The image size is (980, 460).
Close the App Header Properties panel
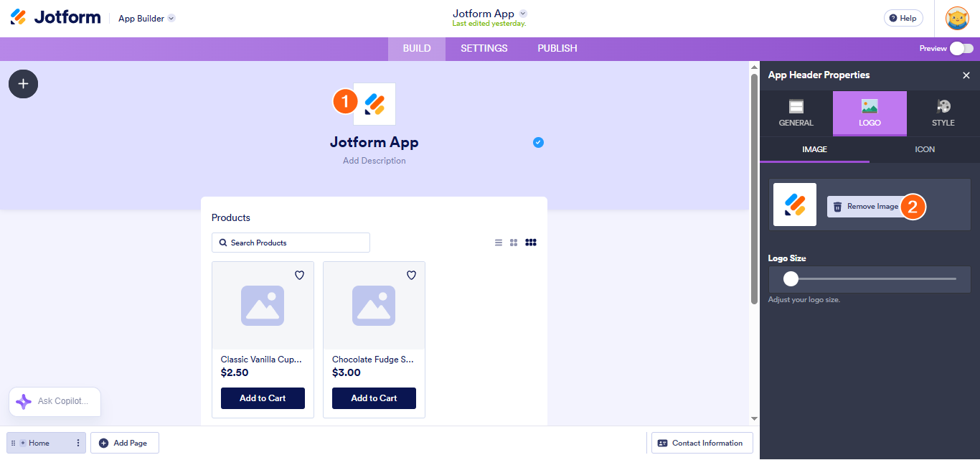[x=966, y=75]
